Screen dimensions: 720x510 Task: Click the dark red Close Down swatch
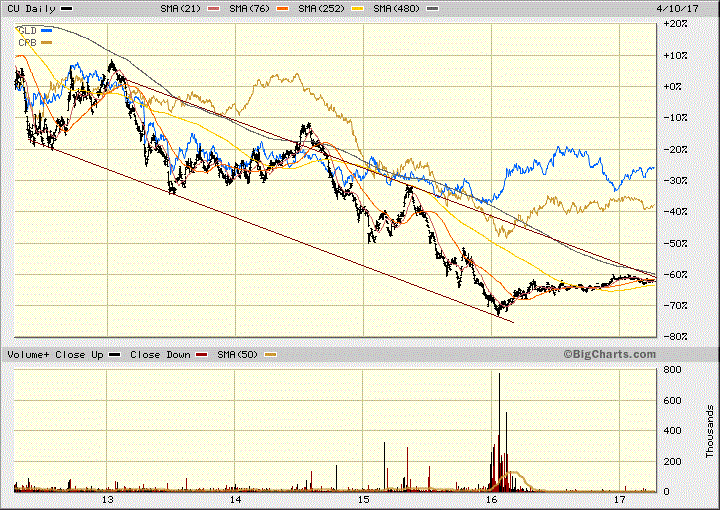pyautogui.click(x=202, y=355)
